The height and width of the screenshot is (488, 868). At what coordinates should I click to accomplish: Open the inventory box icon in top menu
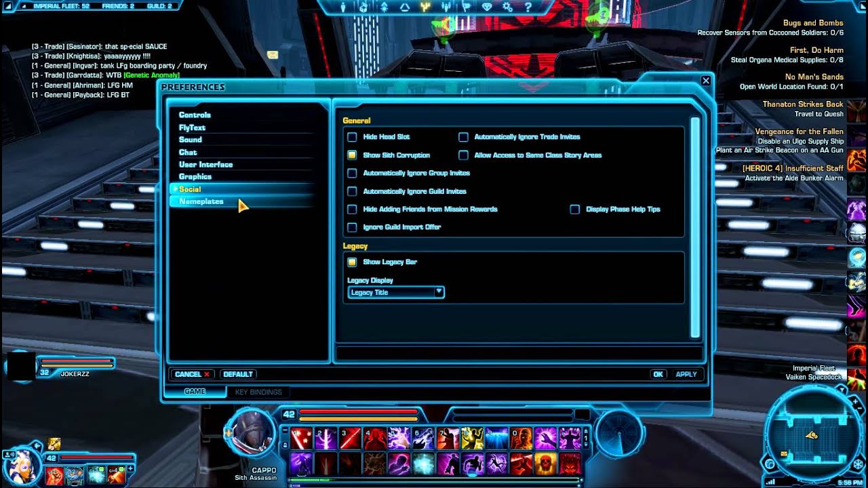pos(363,7)
